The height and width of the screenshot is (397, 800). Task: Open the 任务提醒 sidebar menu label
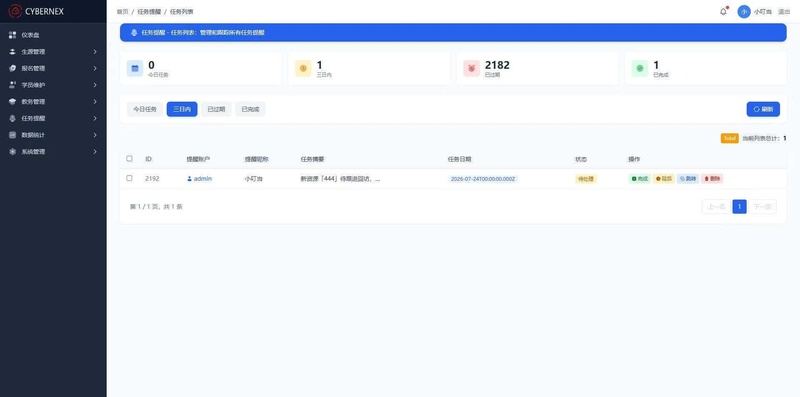33,118
